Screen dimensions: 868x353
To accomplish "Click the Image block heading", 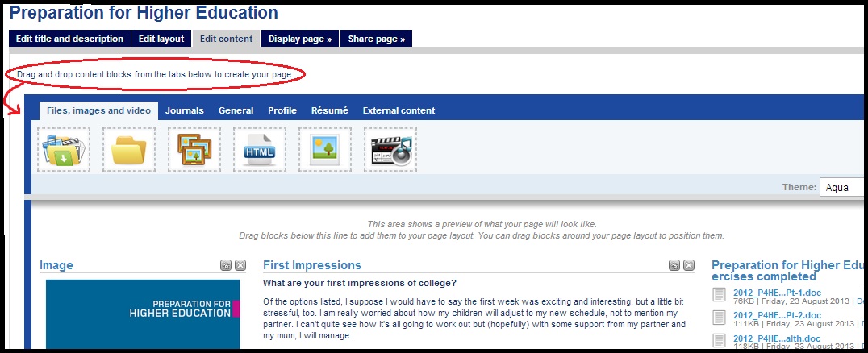I will click(x=56, y=266).
